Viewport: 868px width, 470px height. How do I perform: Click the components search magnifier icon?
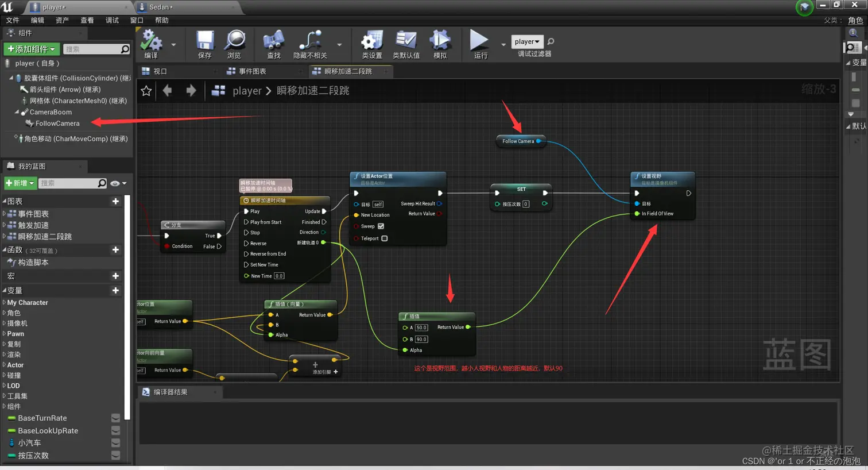(125, 49)
